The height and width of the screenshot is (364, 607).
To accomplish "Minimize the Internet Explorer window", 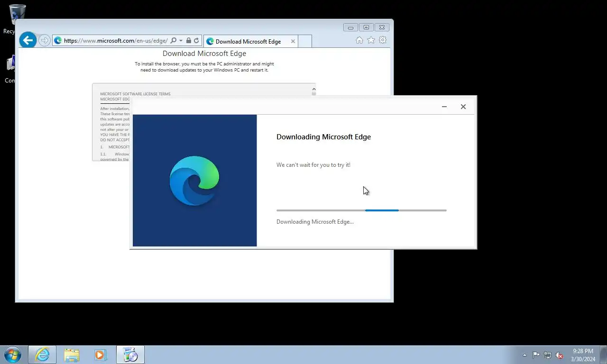I will (x=350, y=27).
